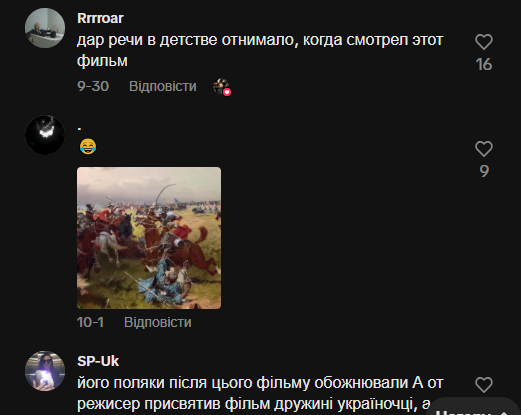Reply to the battle painting comment via Відповісти
Viewport: 521px width, 415px height.
[x=158, y=322]
